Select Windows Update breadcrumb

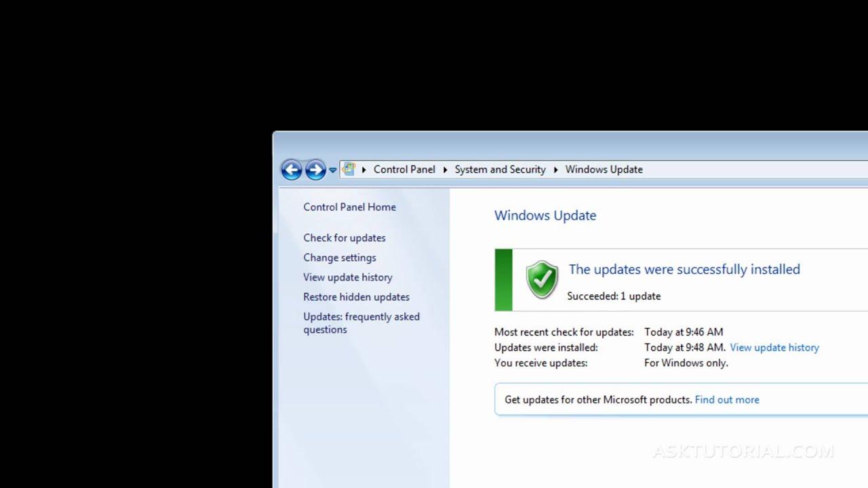click(x=604, y=169)
